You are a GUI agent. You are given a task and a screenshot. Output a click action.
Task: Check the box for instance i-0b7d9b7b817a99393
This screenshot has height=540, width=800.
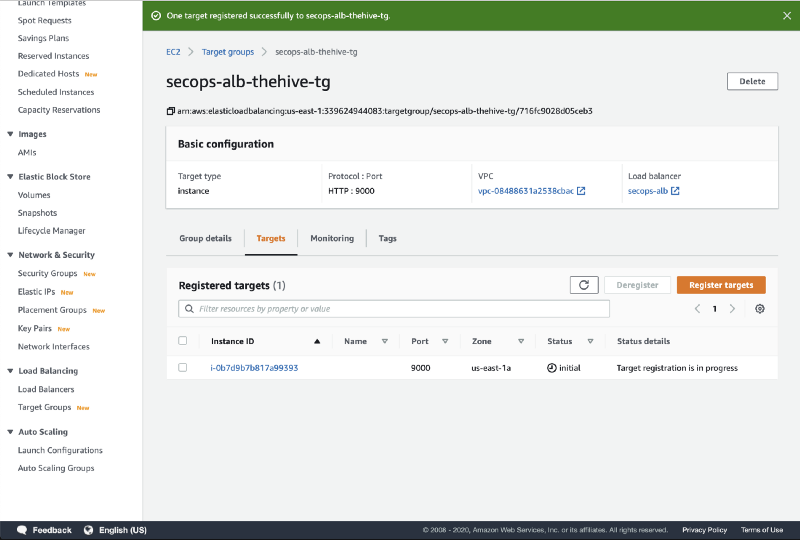182,368
